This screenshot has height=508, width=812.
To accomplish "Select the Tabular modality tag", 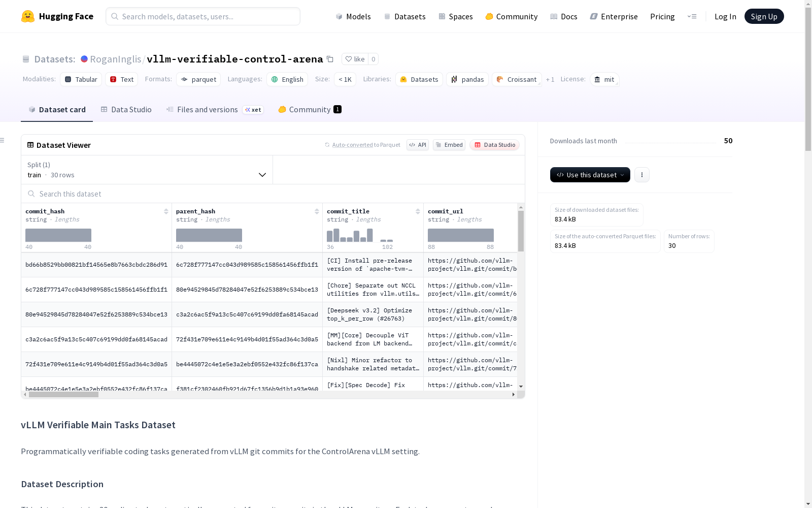I will click(x=81, y=79).
